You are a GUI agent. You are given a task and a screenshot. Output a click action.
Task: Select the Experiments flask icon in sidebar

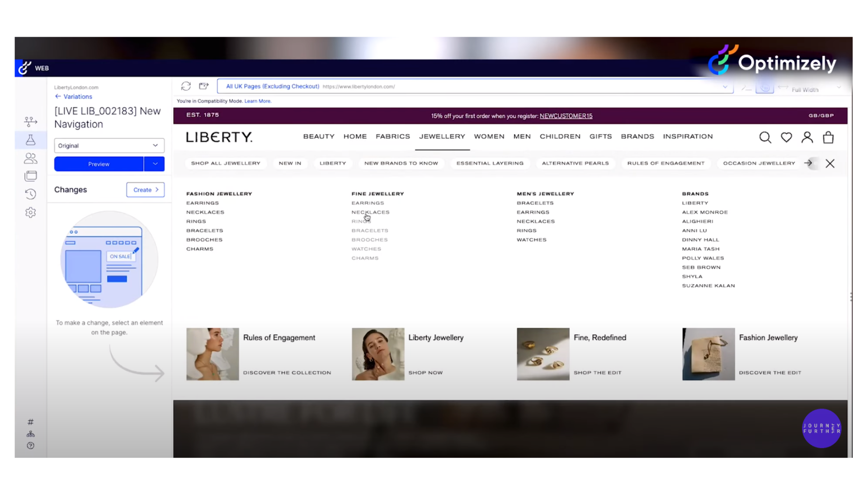tap(30, 140)
